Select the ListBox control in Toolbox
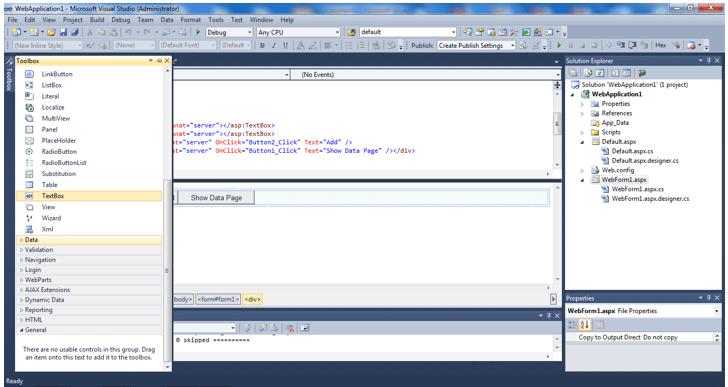The image size is (728, 387). pyautogui.click(x=89, y=85)
